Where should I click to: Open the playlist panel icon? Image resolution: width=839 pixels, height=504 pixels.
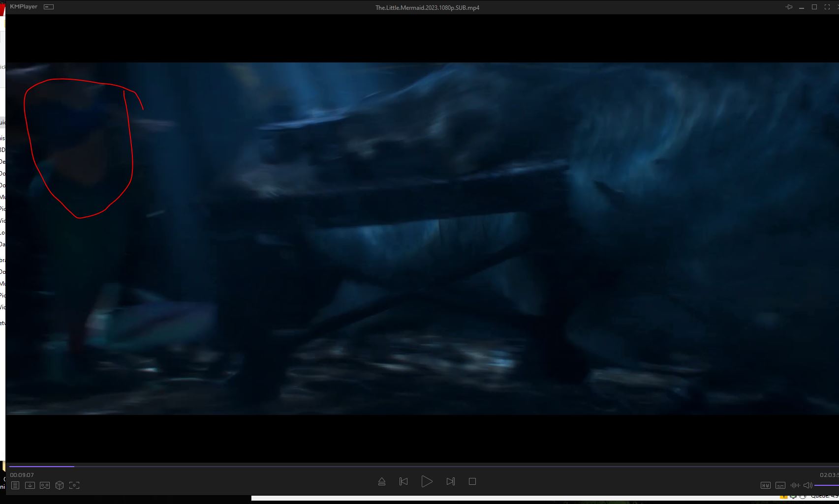(15, 485)
